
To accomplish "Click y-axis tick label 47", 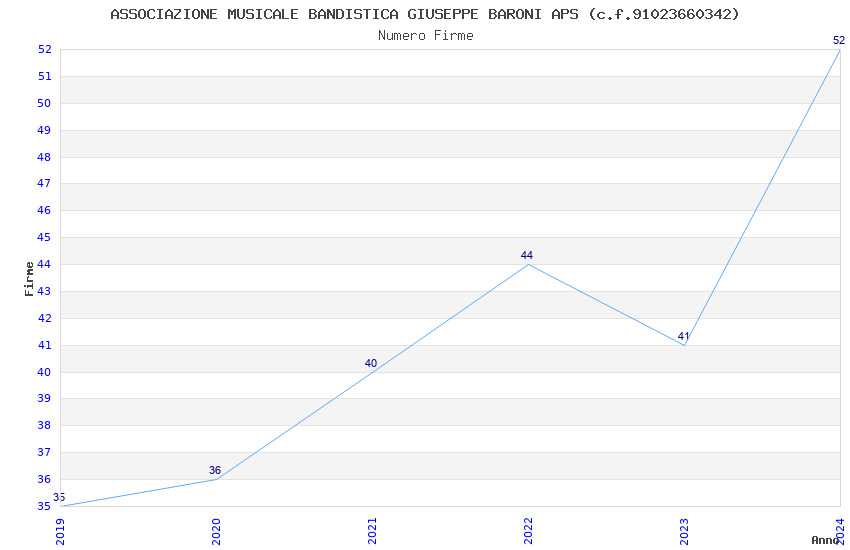I will pyautogui.click(x=44, y=183).
